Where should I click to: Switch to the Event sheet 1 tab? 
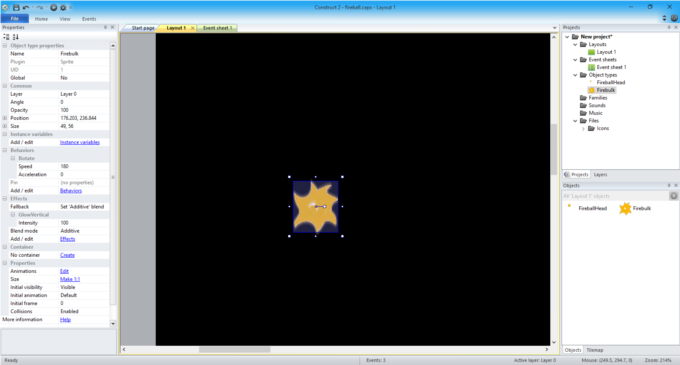point(217,28)
